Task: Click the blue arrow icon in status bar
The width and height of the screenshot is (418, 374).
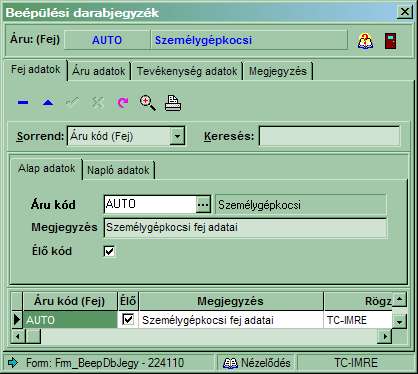Action: tap(12, 362)
